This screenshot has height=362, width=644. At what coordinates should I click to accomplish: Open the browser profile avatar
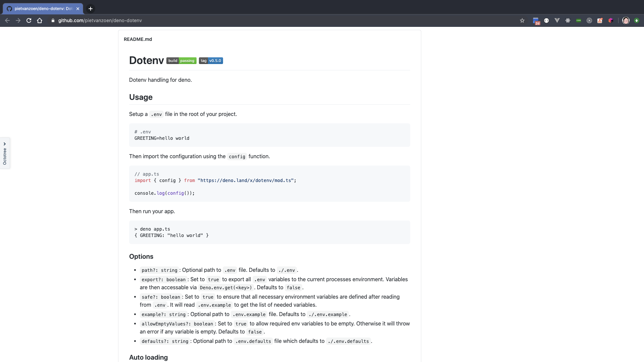tap(626, 20)
